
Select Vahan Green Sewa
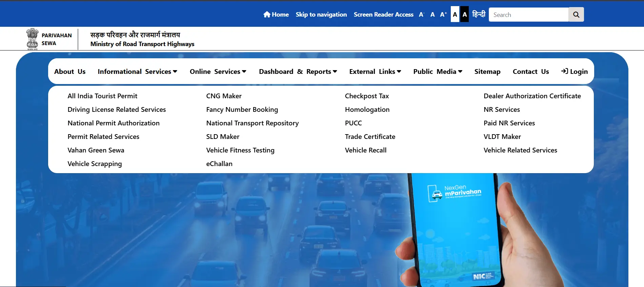pos(96,150)
